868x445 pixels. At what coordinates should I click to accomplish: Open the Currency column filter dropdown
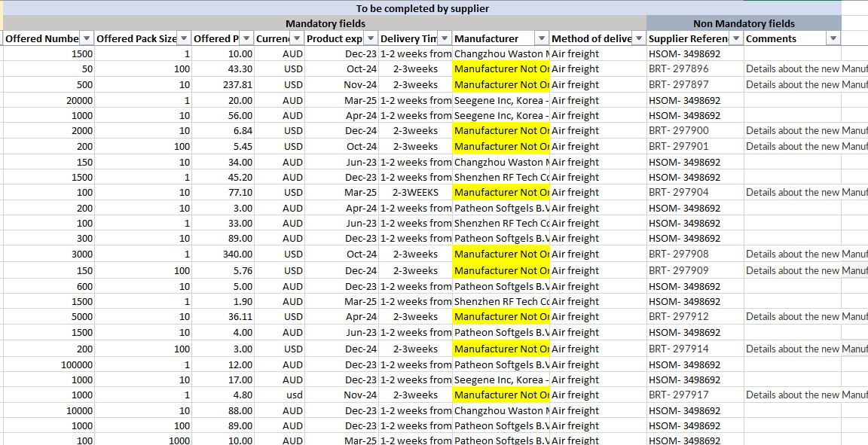coord(298,38)
